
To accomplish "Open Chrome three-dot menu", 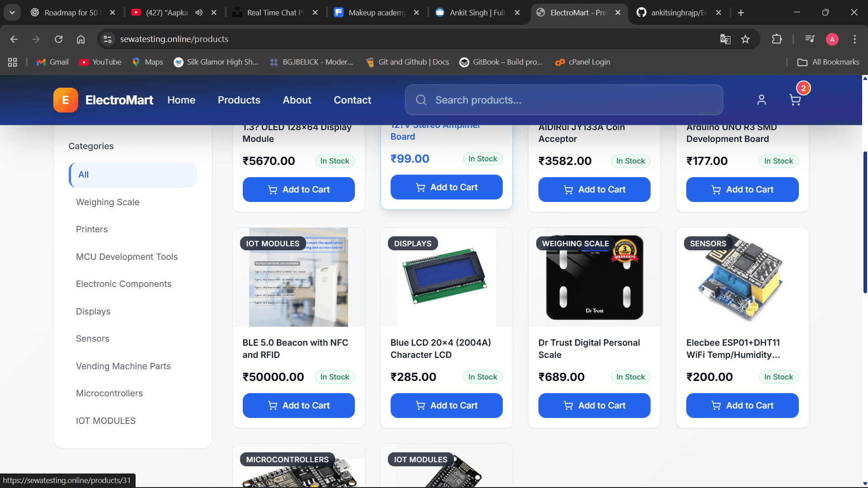I will click(x=854, y=39).
